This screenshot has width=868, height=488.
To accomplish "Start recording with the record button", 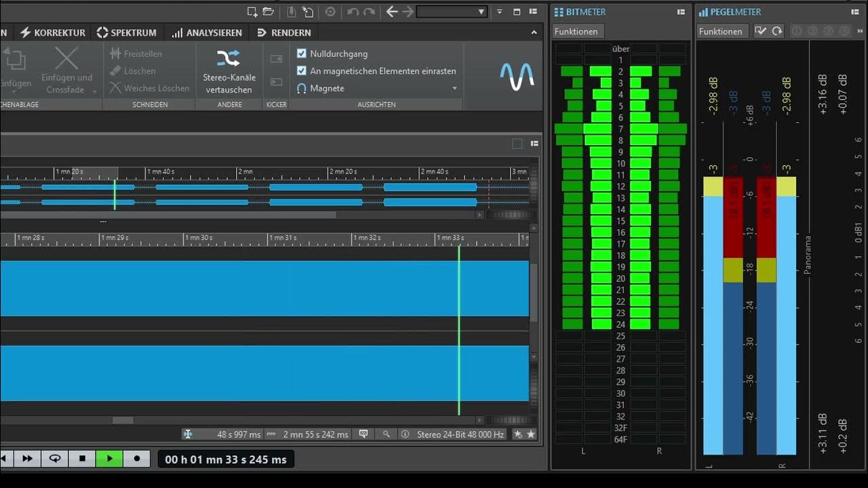I will pyautogui.click(x=136, y=459).
